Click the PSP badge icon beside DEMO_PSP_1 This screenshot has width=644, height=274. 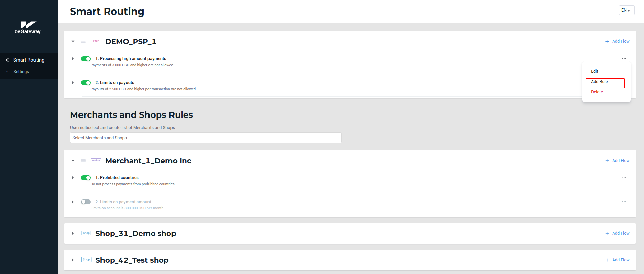(96, 41)
